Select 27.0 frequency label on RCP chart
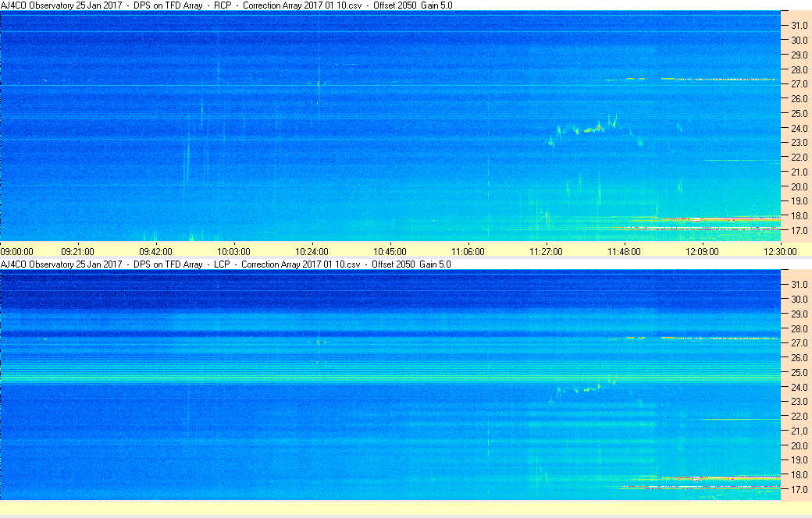The width and height of the screenshot is (812, 518). pos(799,84)
